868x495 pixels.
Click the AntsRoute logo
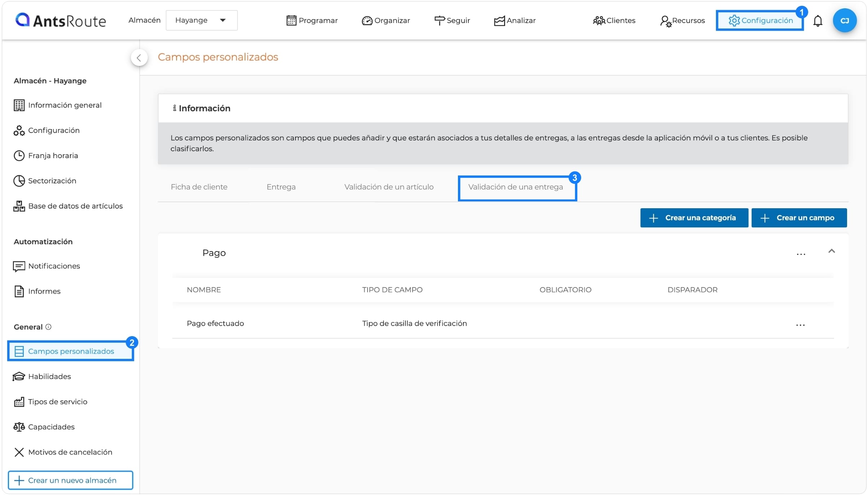pos(61,21)
